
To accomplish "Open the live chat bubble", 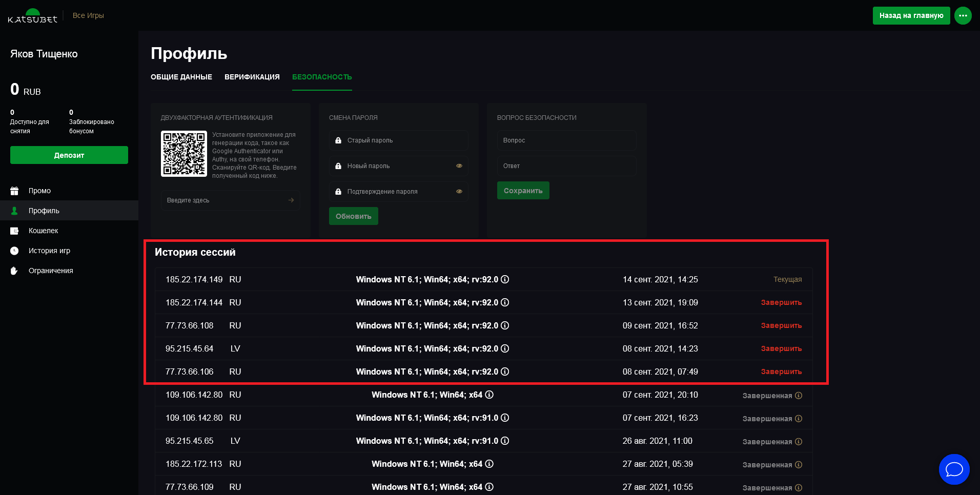I will click(953, 469).
